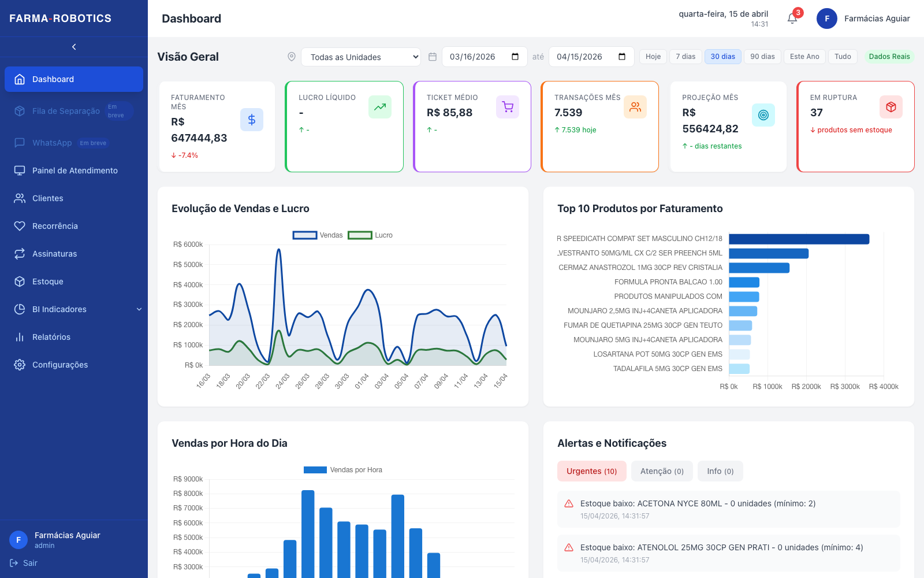The width and height of the screenshot is (924, 578).
Task: Toggle Vendas series in chart legend
Action: click(318, 235)
